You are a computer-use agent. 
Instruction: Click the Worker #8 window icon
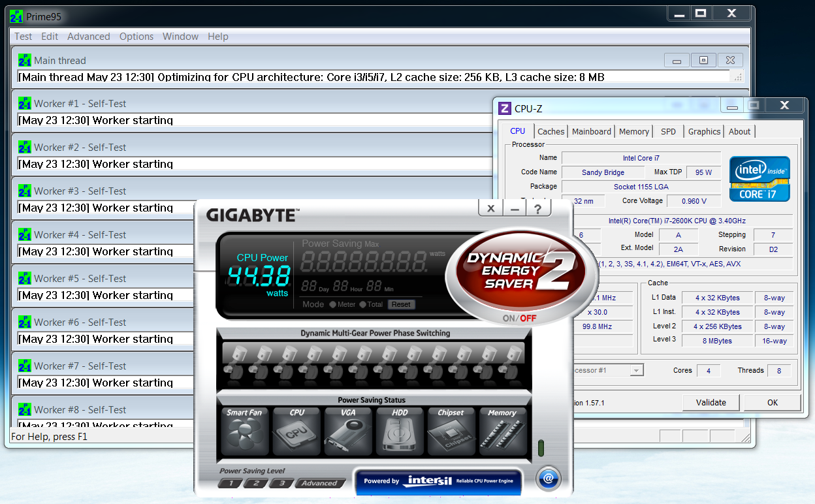tap(25, 409)
